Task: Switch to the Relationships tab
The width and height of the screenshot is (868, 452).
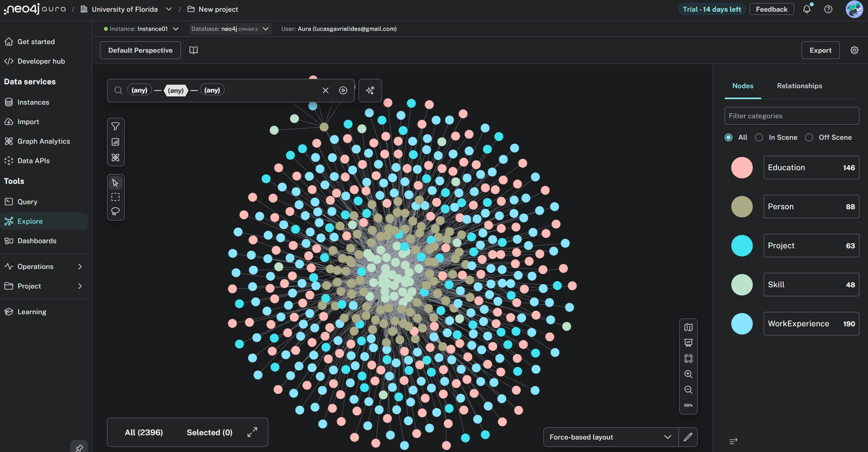Action: pos(799,86)
